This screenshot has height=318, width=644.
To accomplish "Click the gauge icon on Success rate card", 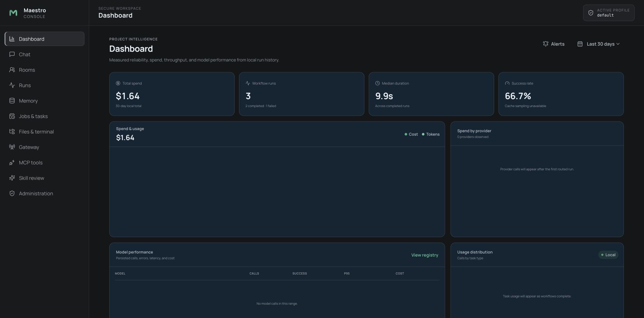I will (x=507, y=83).
